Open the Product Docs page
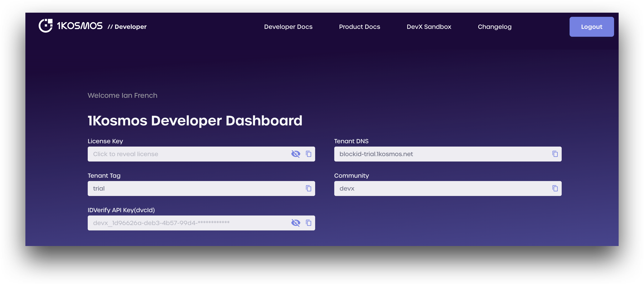Screen dimensions: 644x284 click(359, 27)
